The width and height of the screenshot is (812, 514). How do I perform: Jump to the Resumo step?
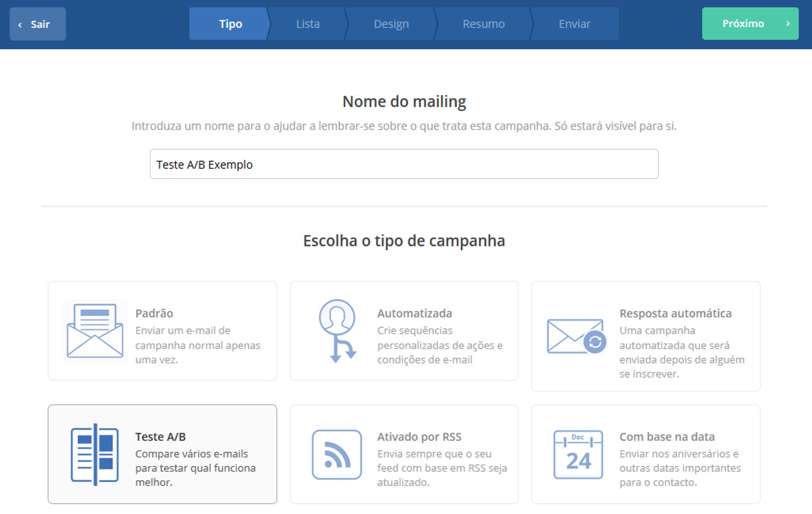point(483,24)
